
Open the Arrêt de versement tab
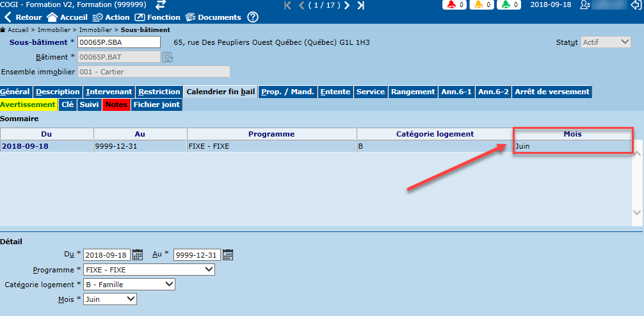[552, 92]
